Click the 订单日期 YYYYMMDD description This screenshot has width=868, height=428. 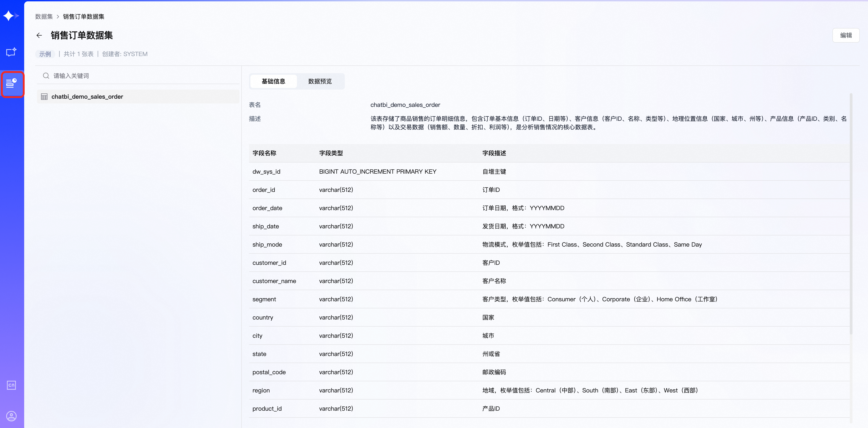click(523, 208)
